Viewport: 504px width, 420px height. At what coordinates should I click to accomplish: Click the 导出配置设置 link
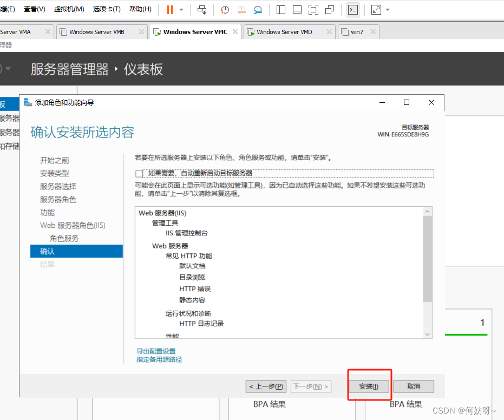tap(156, 351)
